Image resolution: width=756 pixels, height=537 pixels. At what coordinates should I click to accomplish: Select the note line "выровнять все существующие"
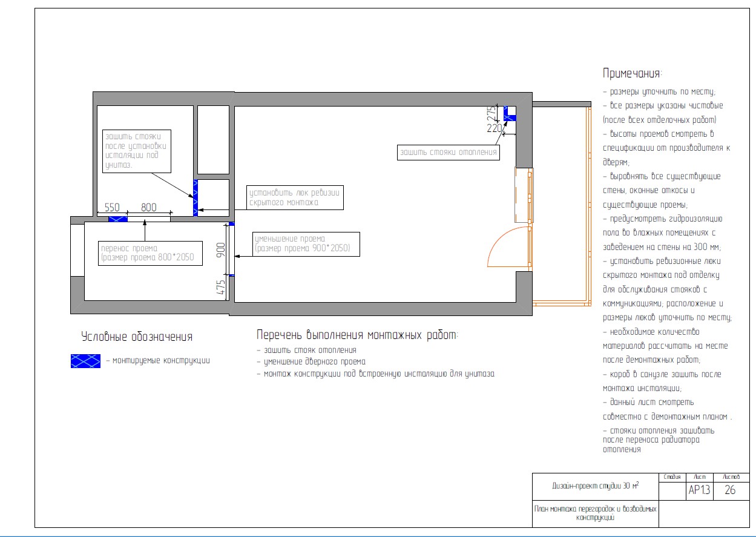pos(662,176)
